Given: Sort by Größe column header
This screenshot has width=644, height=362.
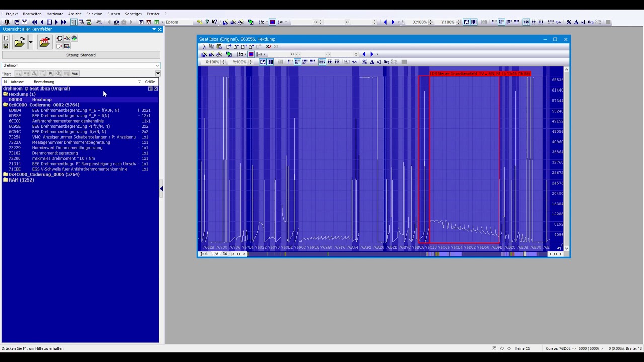Looking at the screenshot, I should coord(150,82).
